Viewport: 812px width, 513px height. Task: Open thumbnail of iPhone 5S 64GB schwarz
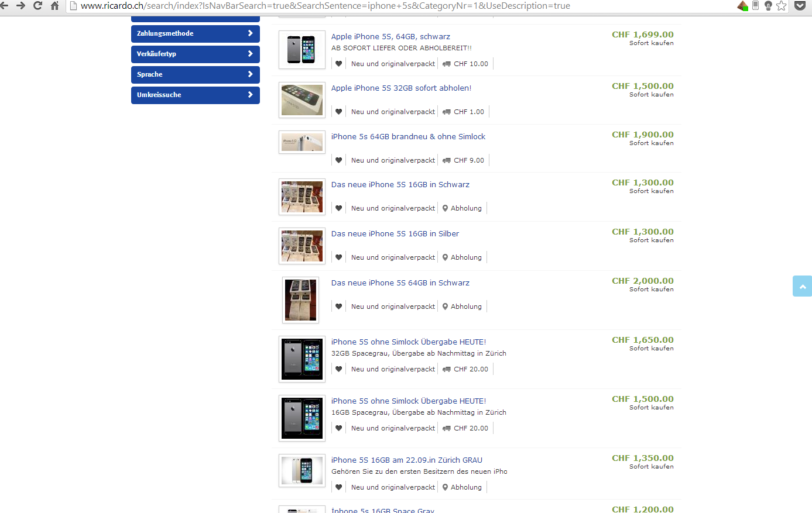(x=302, y=50)
